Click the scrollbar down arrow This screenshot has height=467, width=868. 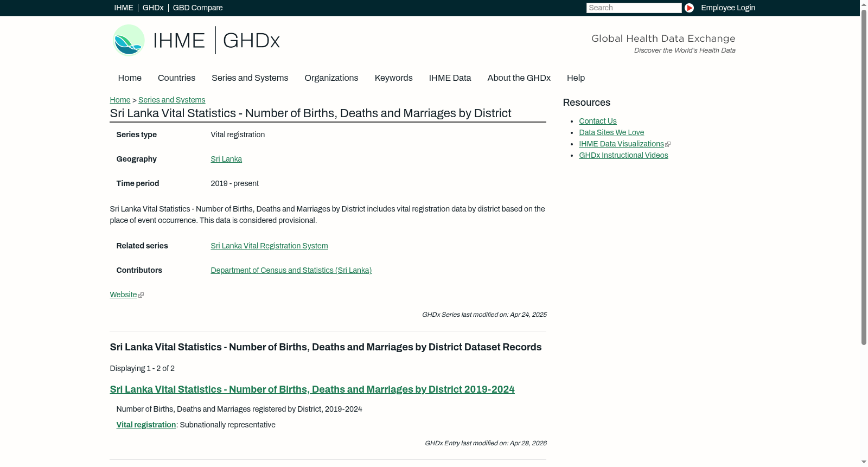click(864, 462)
